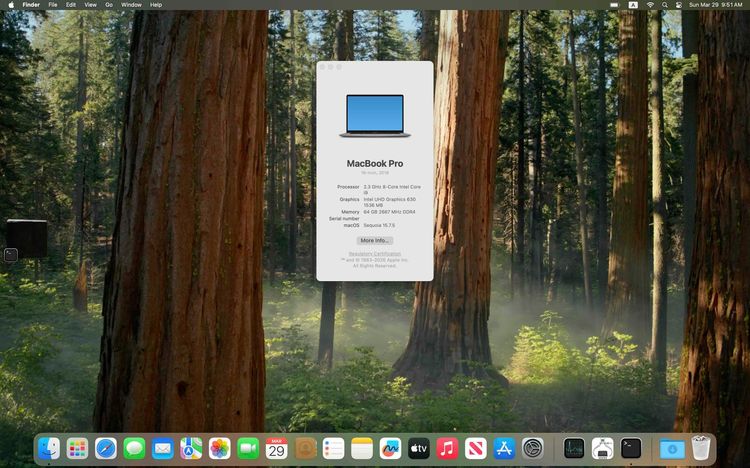
Task: Launch Music from the Dock
Action: point(447,449)
